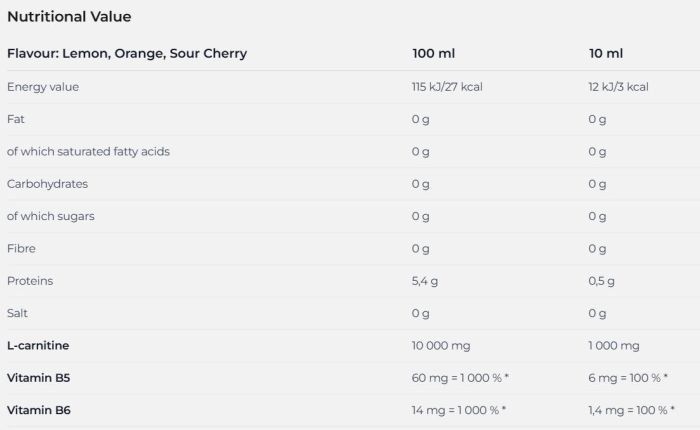Click the Carbohydrates row label

tap(47, 184)
